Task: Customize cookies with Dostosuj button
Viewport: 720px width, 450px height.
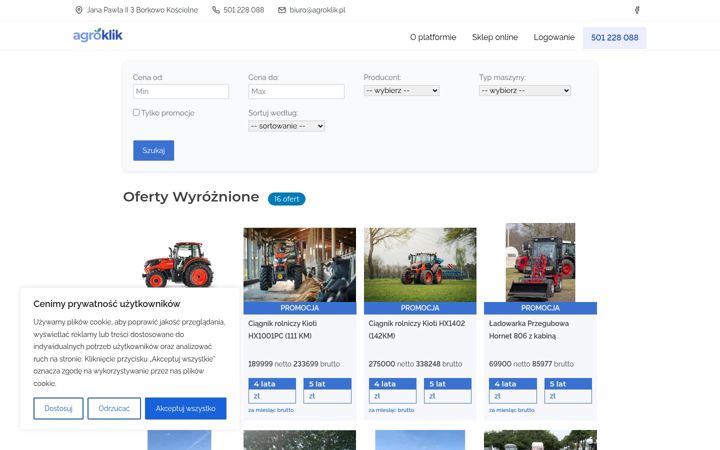Action: point(58,408)
